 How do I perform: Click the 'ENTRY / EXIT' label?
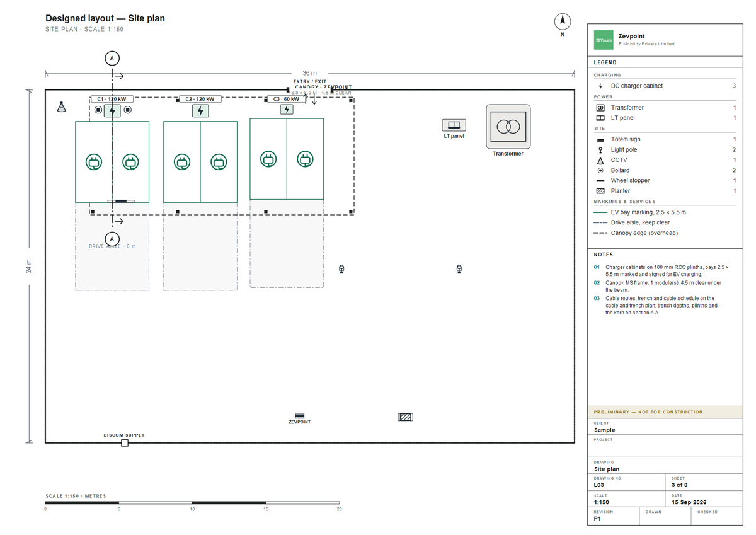[310, 82]
